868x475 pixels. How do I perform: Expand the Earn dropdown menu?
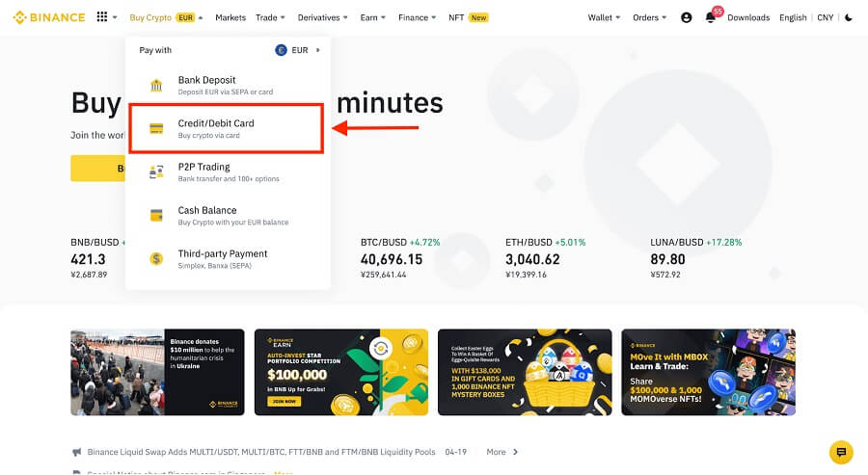tap(373, 17)
